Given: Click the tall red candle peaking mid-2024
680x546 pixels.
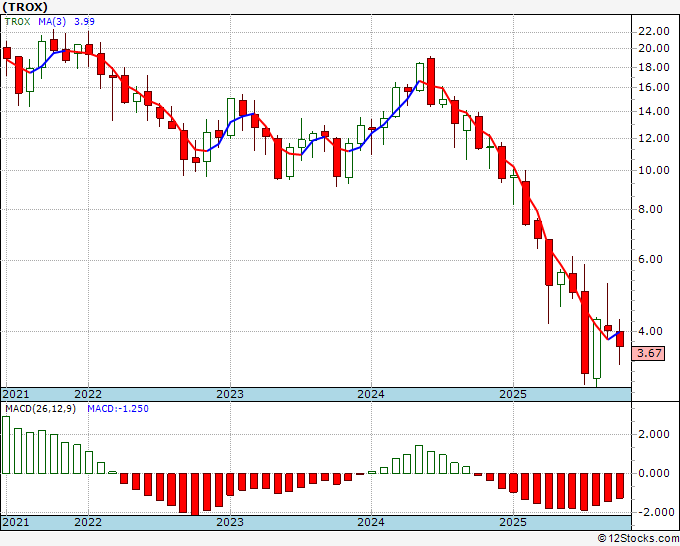Looking at the screenshot, I should click(431, 81).
